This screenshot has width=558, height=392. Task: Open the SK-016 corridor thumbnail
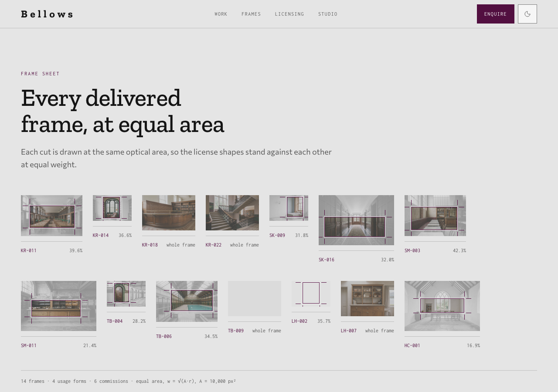[356, 220]
